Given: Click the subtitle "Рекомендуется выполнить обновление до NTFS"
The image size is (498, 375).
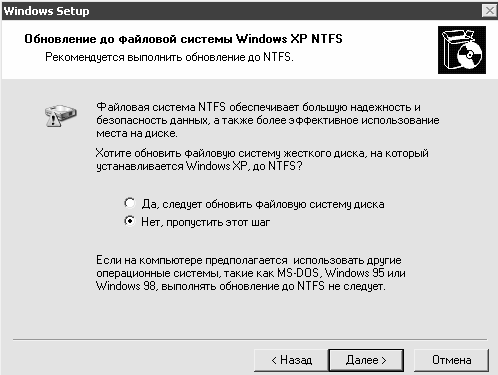Looking at the screenshot, I should point(169,57).
